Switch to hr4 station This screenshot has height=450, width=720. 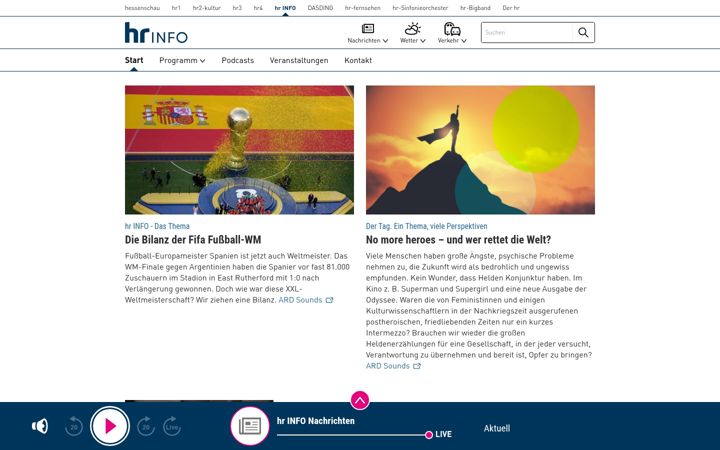258,8
